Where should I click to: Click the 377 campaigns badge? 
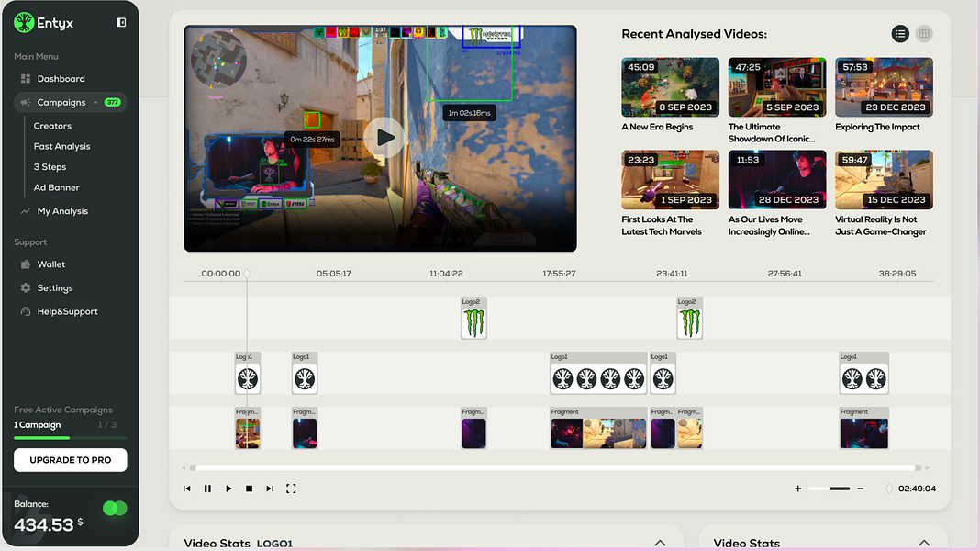(x=113, y=102)
